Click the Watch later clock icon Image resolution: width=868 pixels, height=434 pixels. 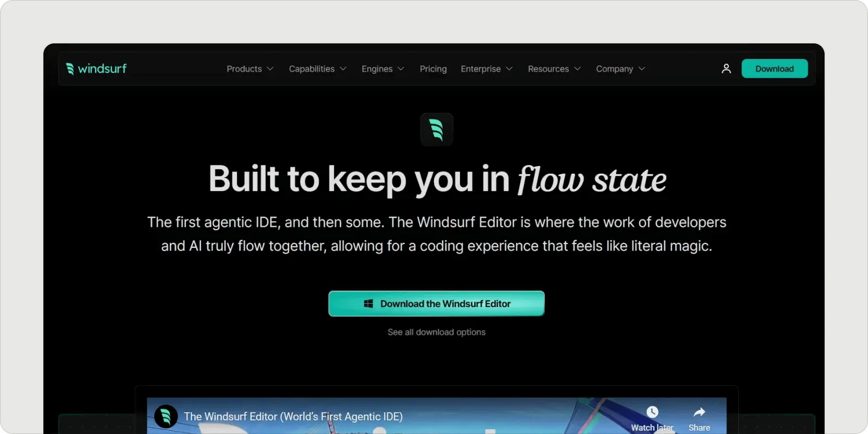[x=652, y=412]
